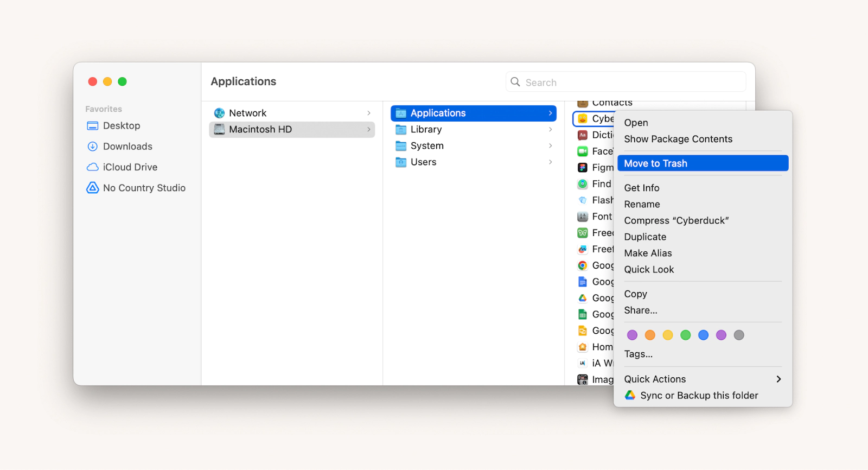Image resolution: width=868 pixels, height=470 pixels.
Task: Click the FaceTime app icon
Action: (582, 151)
